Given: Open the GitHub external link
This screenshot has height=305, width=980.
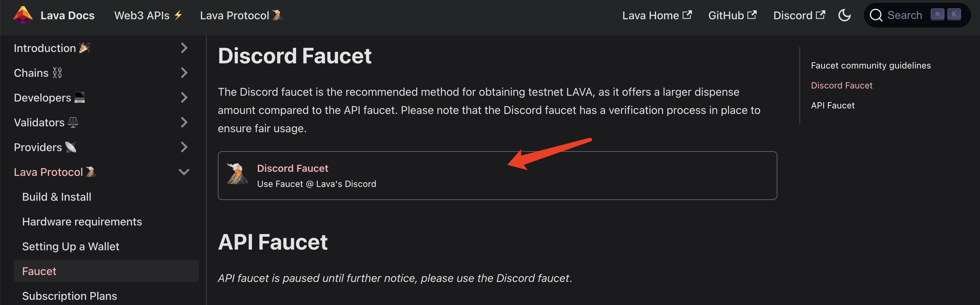Looking at the screenshot, I should point(732,15).
